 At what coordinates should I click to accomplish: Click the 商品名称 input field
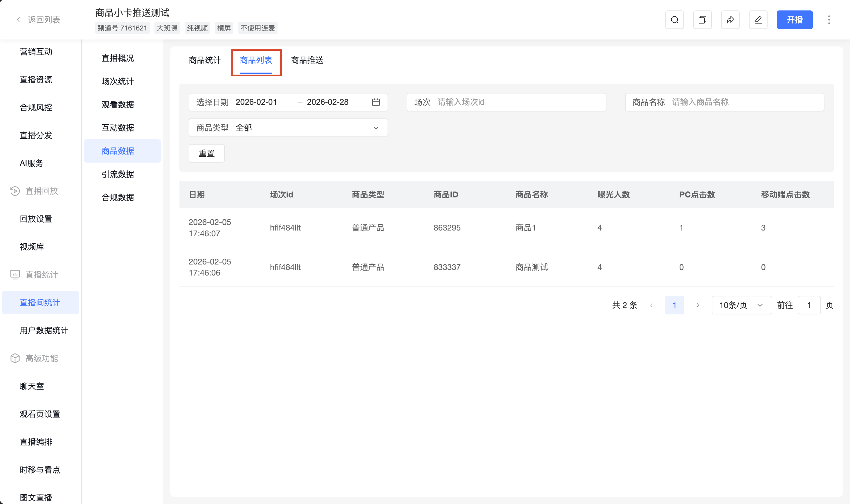(x=724, y=102)
